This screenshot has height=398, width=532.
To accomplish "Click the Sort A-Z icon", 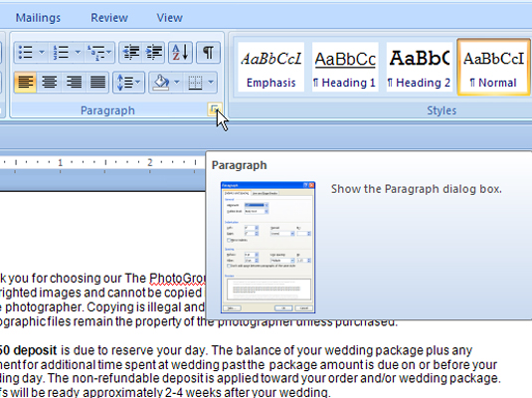I will [180, 53].
